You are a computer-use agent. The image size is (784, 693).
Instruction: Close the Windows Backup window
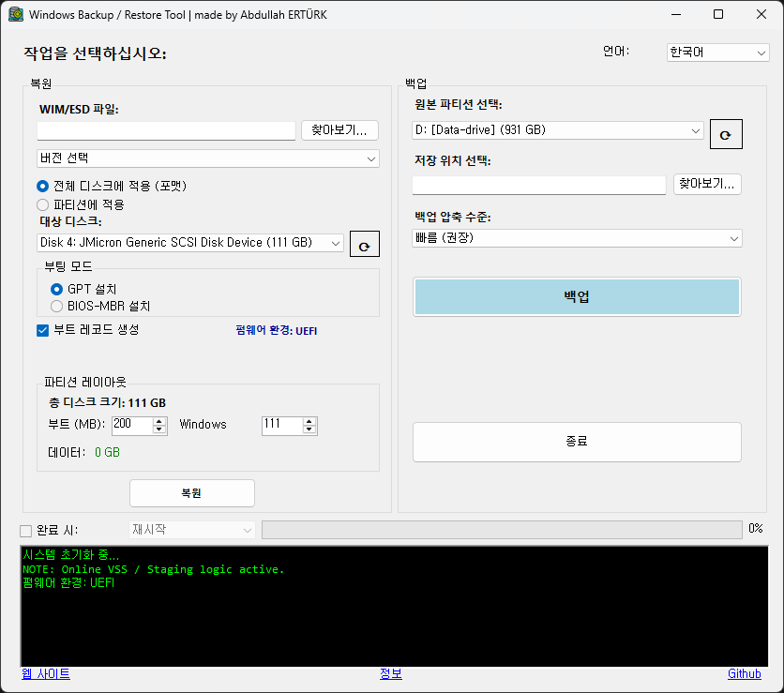[761, 14]
